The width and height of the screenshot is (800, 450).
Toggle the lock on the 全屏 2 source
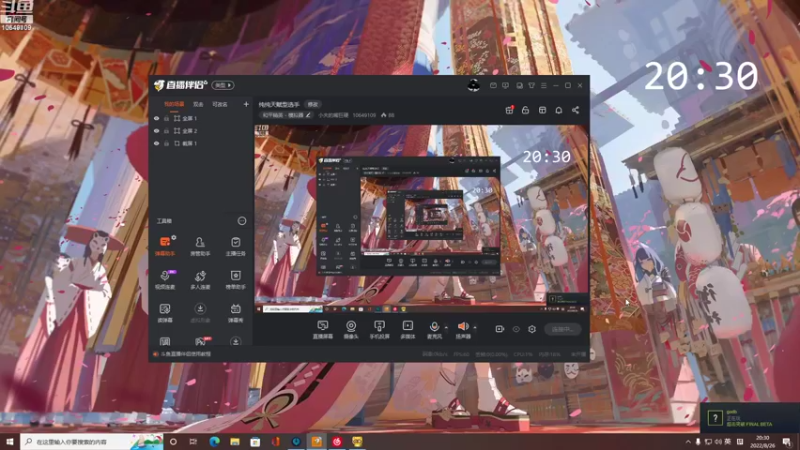166,131
